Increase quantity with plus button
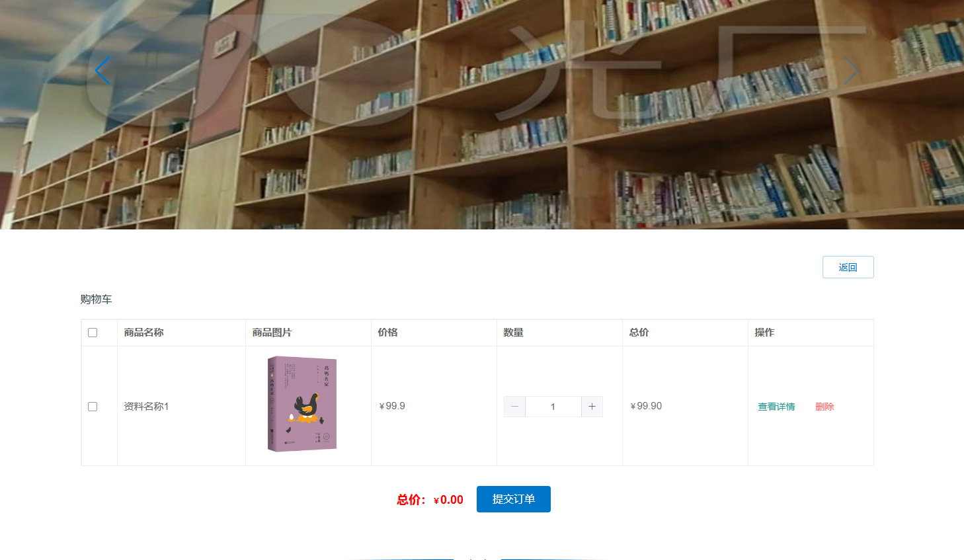The height and width of the screenshot is (560, 964). pos(592,407)
